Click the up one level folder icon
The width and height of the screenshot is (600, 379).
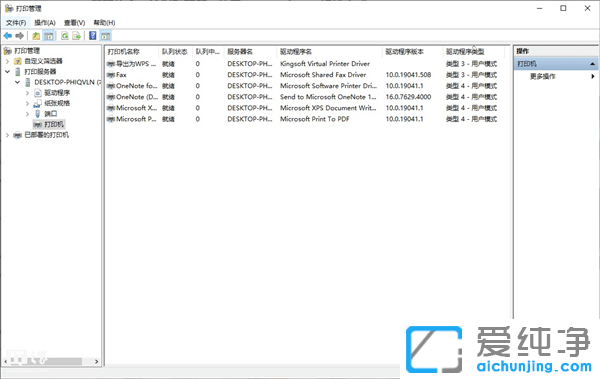36,36
